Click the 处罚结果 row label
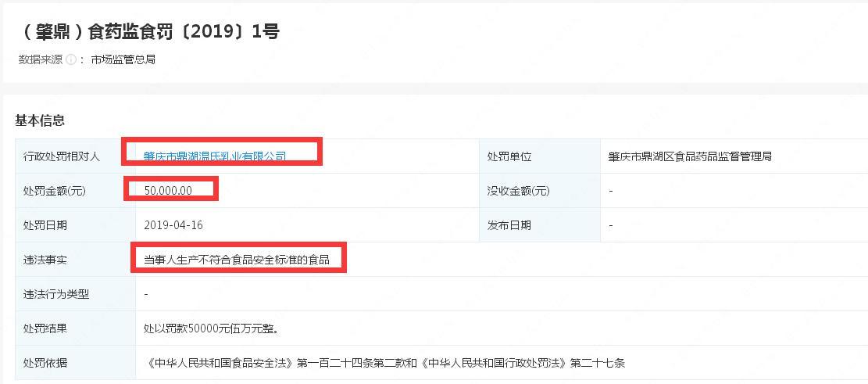This screenshot has width=868, height=384. pyautogui.click(x=45, y=328)
